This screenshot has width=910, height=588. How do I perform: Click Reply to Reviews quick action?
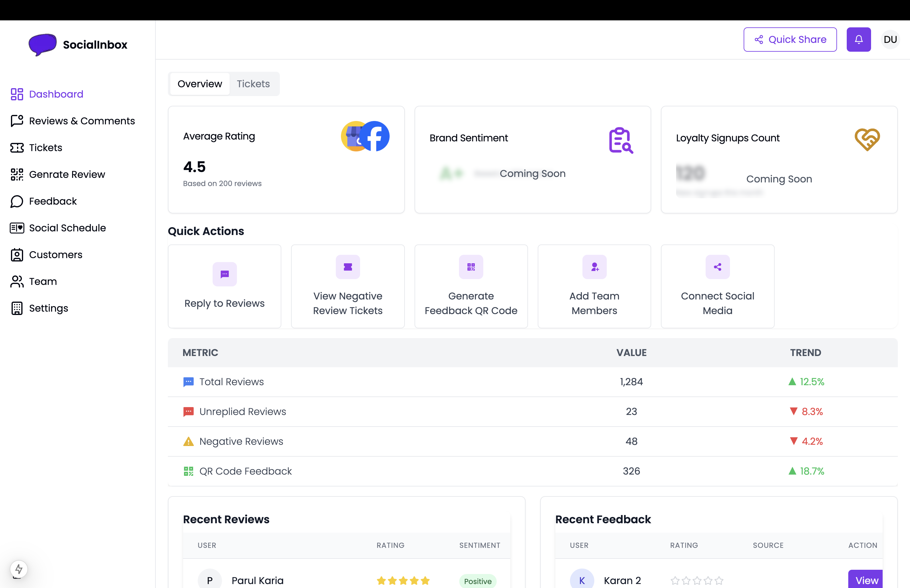(x=224, y=286)
